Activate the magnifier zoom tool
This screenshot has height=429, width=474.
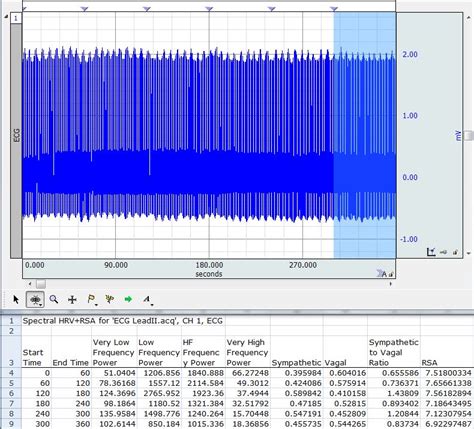click(x=54, y=299)
